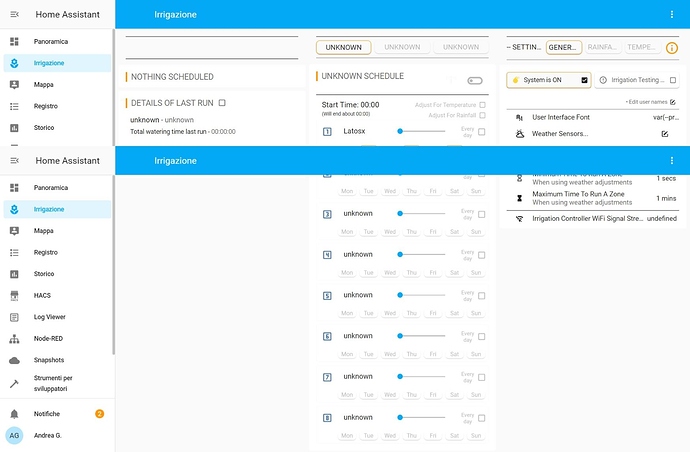Click the zone 5 number icon
Image resolution: width=690 pixels, height=452 pixels.
coord(327,296)
